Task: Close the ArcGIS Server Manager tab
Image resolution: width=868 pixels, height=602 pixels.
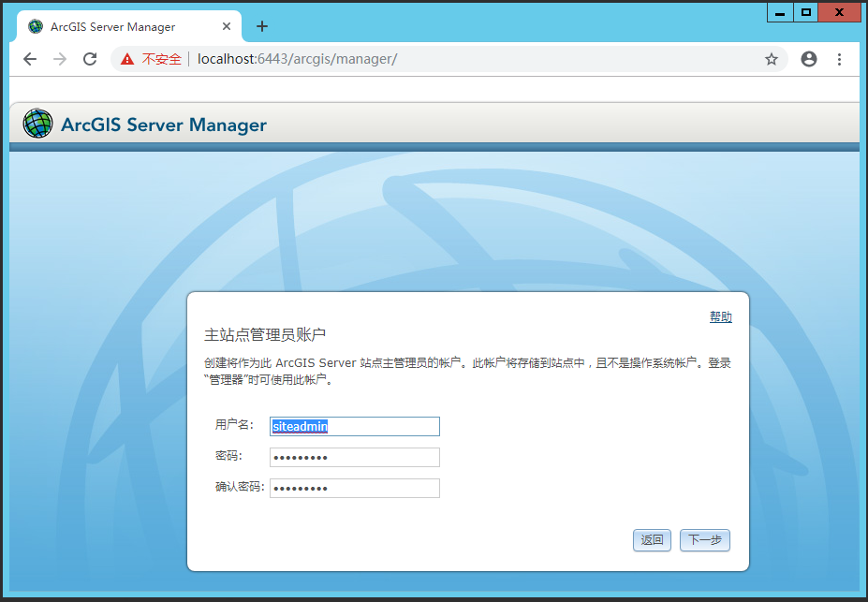Action: (x=227, y=26)
